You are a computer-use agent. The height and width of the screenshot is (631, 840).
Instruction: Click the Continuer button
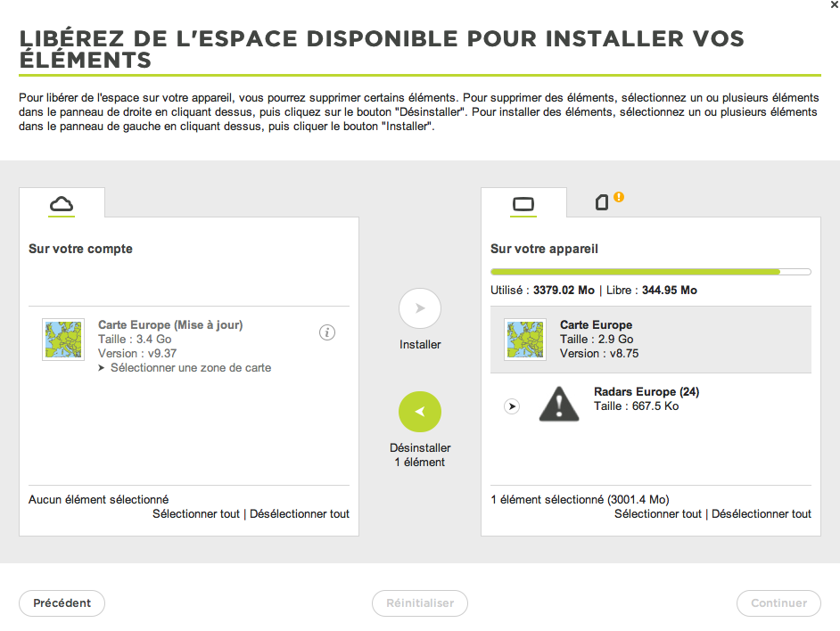coord(779,603)
